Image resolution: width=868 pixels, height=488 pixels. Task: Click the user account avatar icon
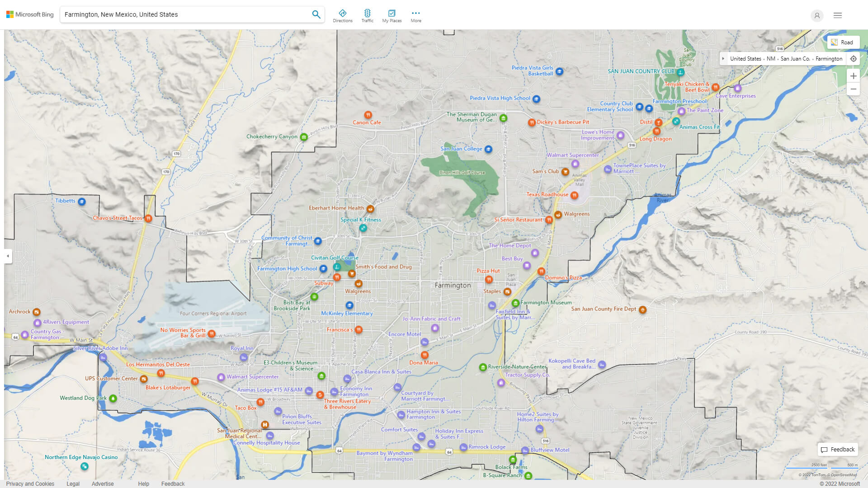point(817,15)
